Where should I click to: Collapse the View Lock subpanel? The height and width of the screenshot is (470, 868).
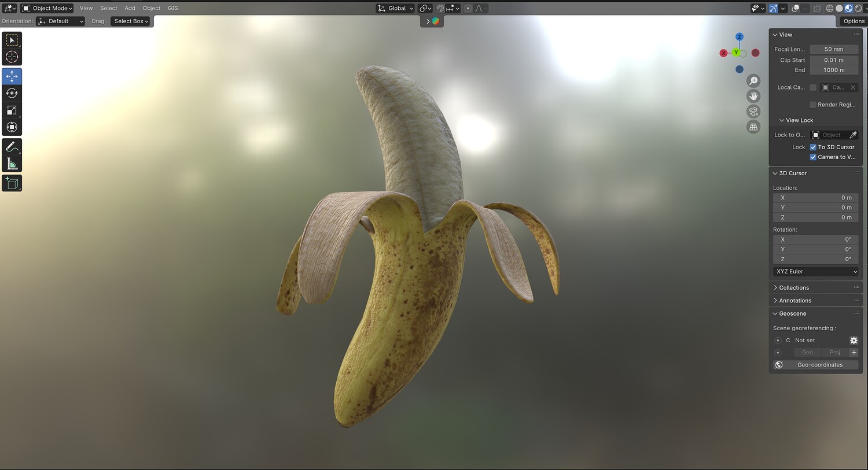782,120
